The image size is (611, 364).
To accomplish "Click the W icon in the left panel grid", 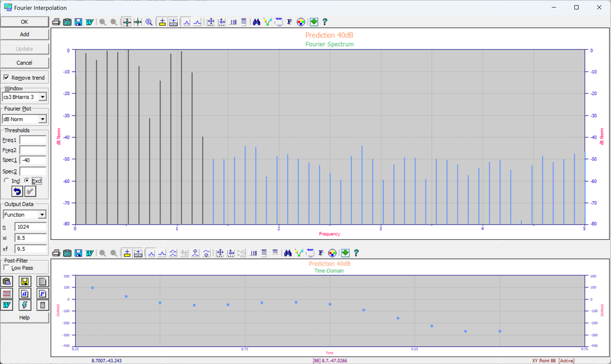I will (7, 305).
